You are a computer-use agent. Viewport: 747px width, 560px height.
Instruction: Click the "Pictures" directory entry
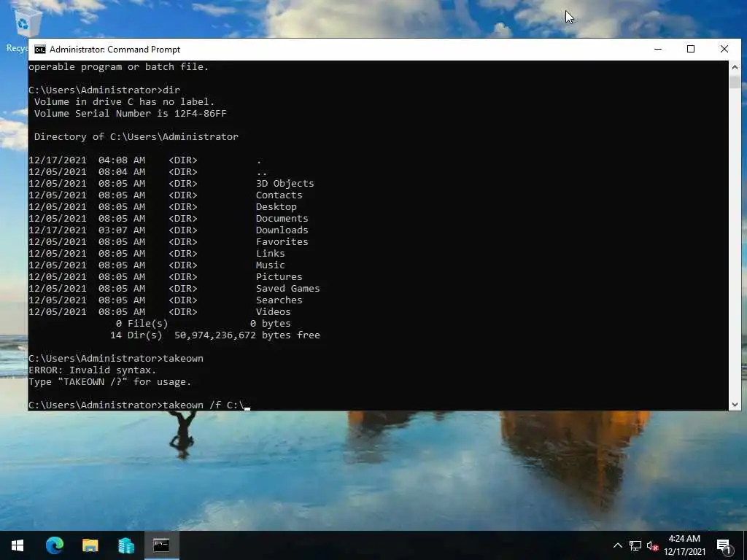click(x=279, y=276)
